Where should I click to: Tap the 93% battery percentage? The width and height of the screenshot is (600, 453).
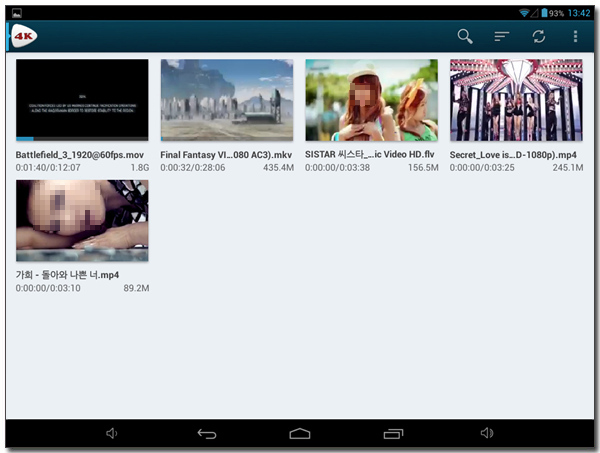[556, 14]
